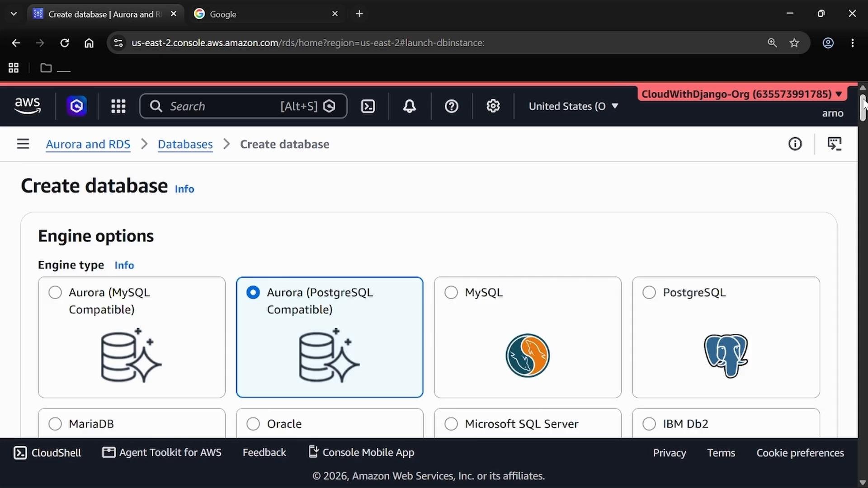Image resolution: width=868 pixels, height=488 pixels.
Task: Open the settings gear in AWS header
Action: pyautogui.click(x=493, y=106)
